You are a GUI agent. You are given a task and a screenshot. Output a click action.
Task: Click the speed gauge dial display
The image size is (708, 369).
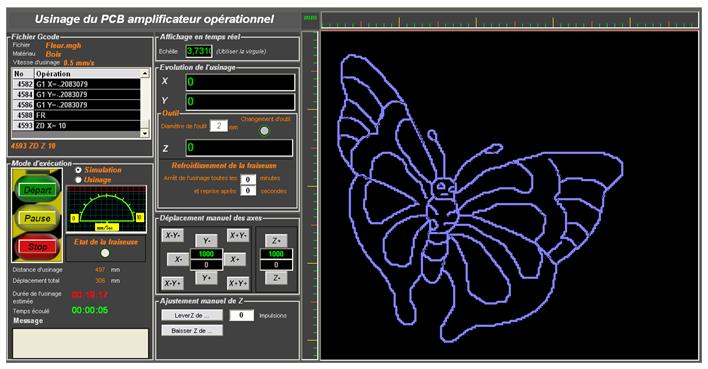click(x=106, y=209)
